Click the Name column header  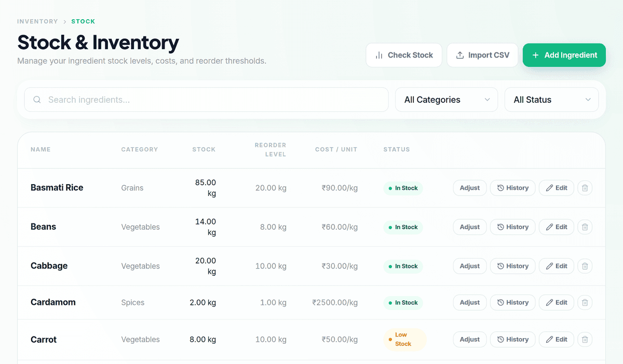coord(40,149)
